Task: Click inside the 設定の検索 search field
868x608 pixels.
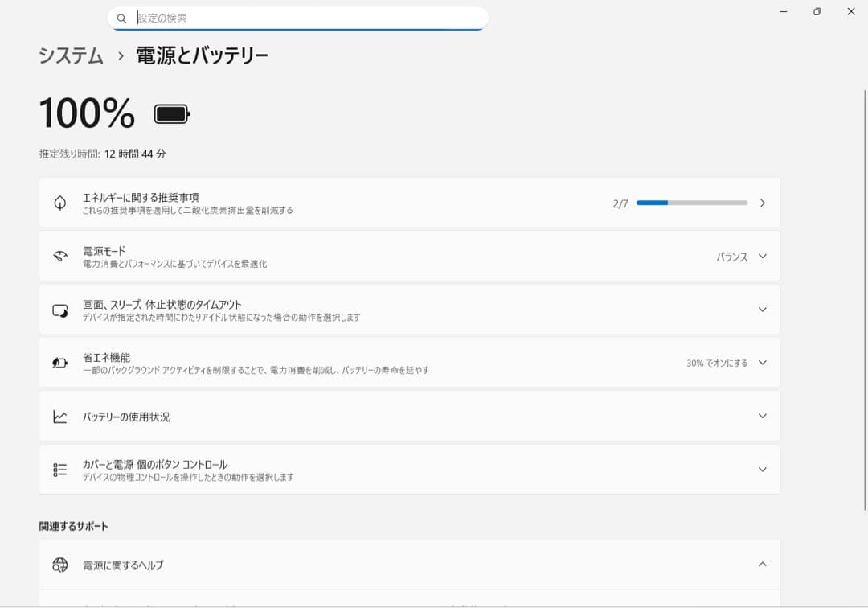Action: tap(297, 18)
